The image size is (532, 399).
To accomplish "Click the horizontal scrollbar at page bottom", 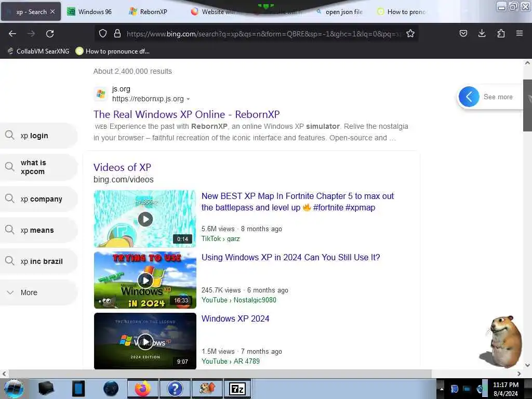I will point(220,374).
